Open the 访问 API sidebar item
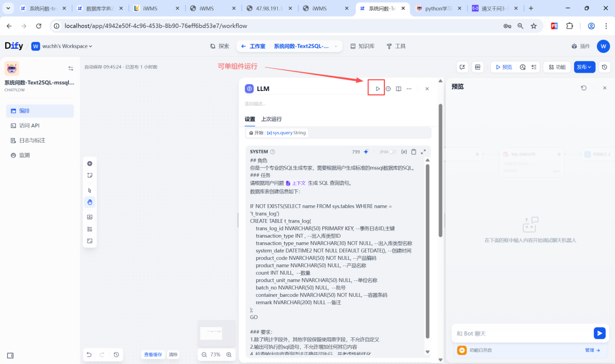 (40, 126)
